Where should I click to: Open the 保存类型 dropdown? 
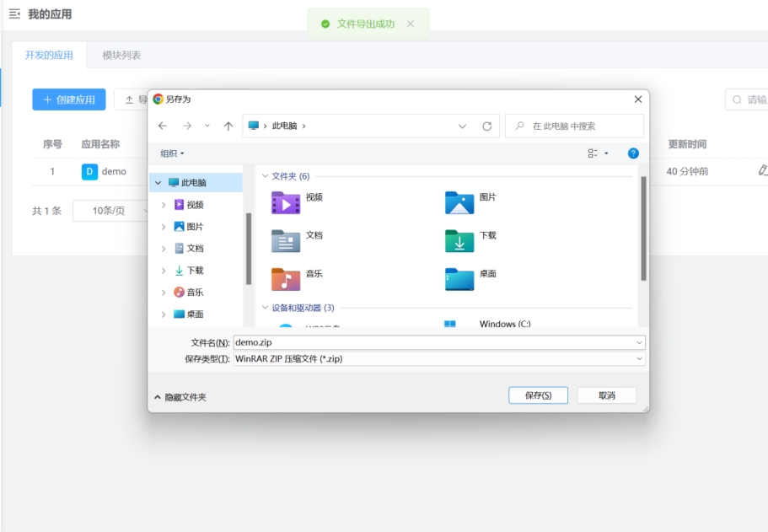pos(439,358)
